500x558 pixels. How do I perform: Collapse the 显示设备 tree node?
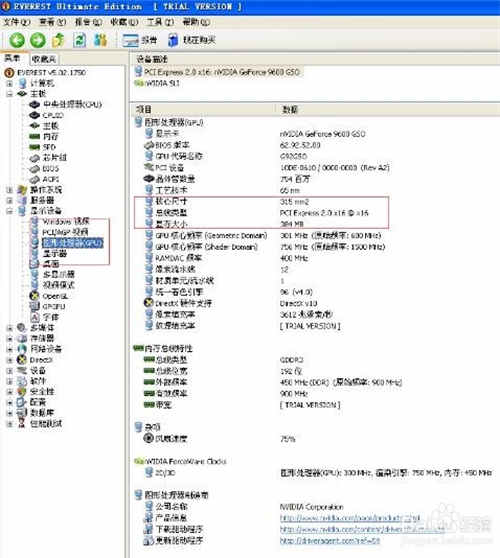(x=10, y=211)
